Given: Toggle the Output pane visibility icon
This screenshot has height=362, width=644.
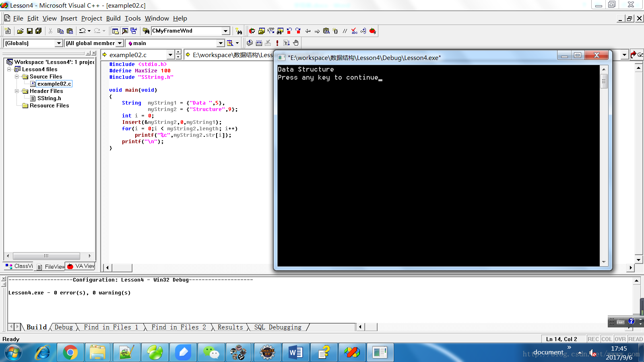Looking at the screenshot, I should pyautogui.click(x=125, y=31).
